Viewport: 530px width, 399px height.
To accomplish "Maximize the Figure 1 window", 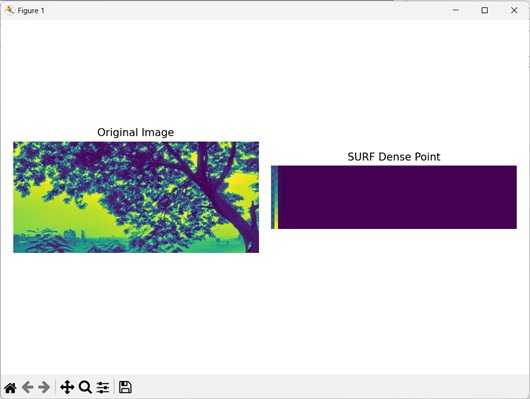I will tap(485, 10).
